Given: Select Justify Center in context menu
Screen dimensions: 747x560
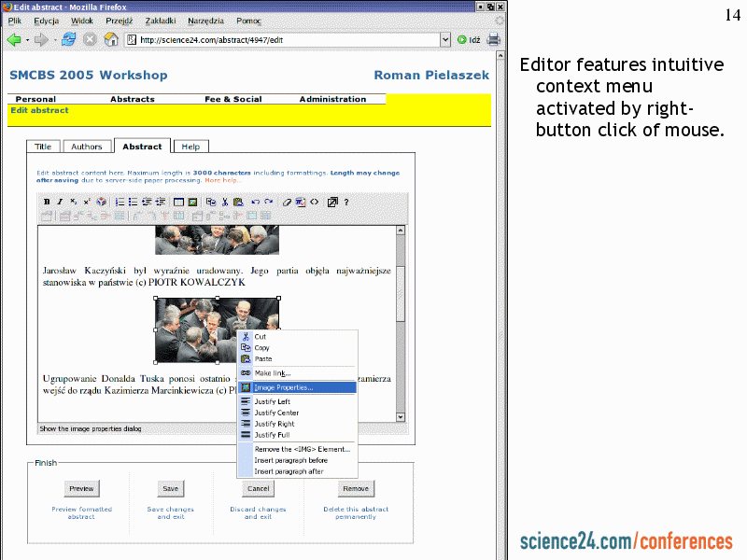Looking at the screenshot, I should [276, 413].
